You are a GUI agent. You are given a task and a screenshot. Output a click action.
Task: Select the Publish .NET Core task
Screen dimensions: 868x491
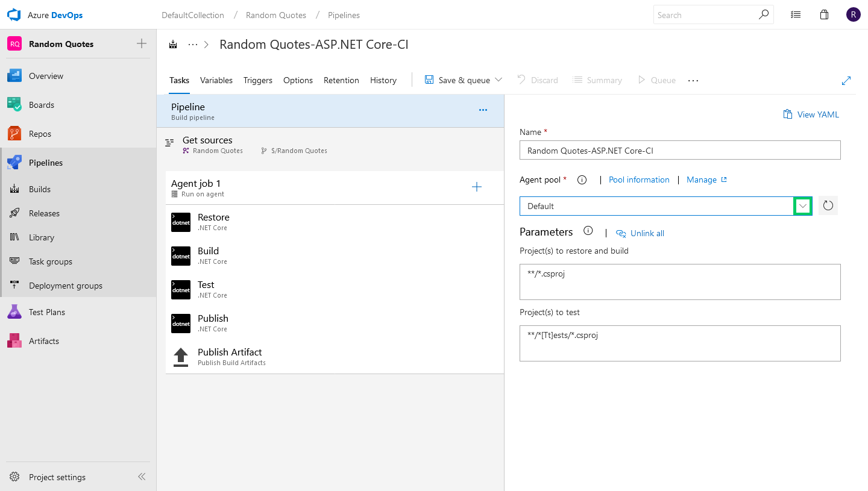tap(335, 323)
